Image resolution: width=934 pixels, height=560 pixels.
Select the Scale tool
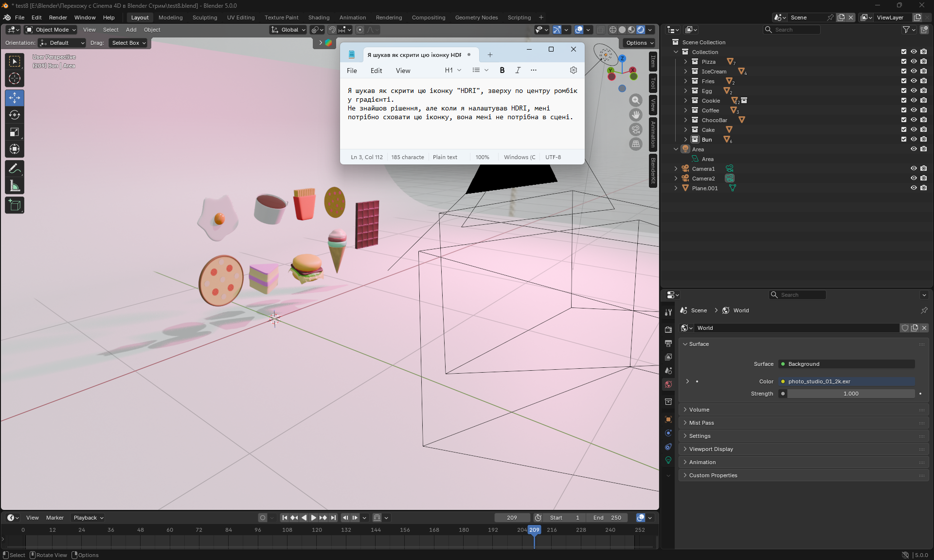coord(15,132)
